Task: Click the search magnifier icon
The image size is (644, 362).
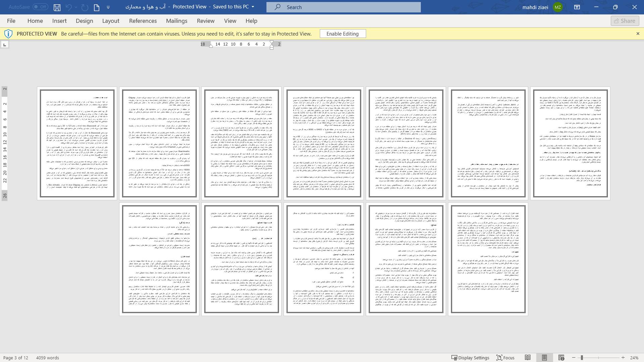Action: point(278,7)
